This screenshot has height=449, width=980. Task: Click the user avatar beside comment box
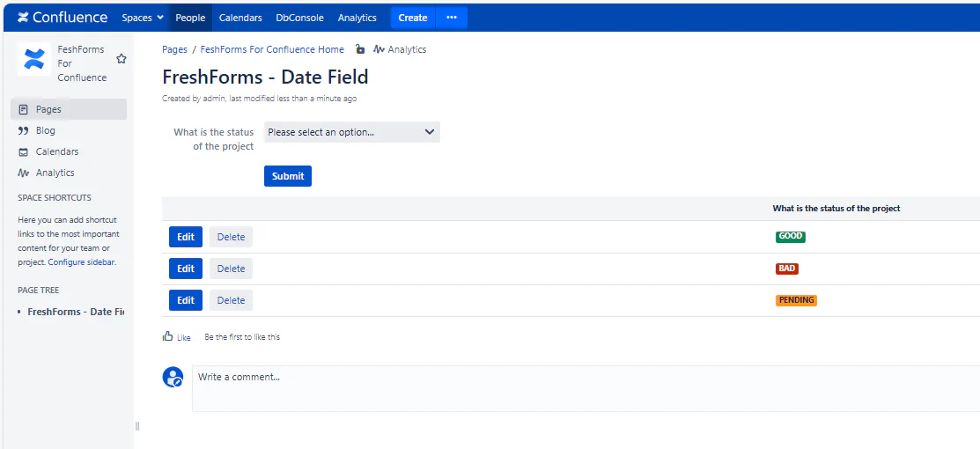(x=173, y=377)
